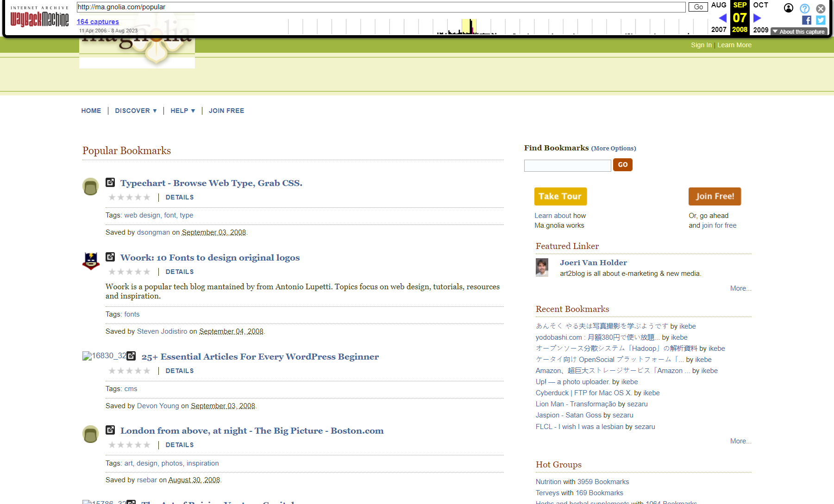Open the Typechart bookmark title
Image resolution: width=834 pixels, height=504 pixels.
point(211,183)
